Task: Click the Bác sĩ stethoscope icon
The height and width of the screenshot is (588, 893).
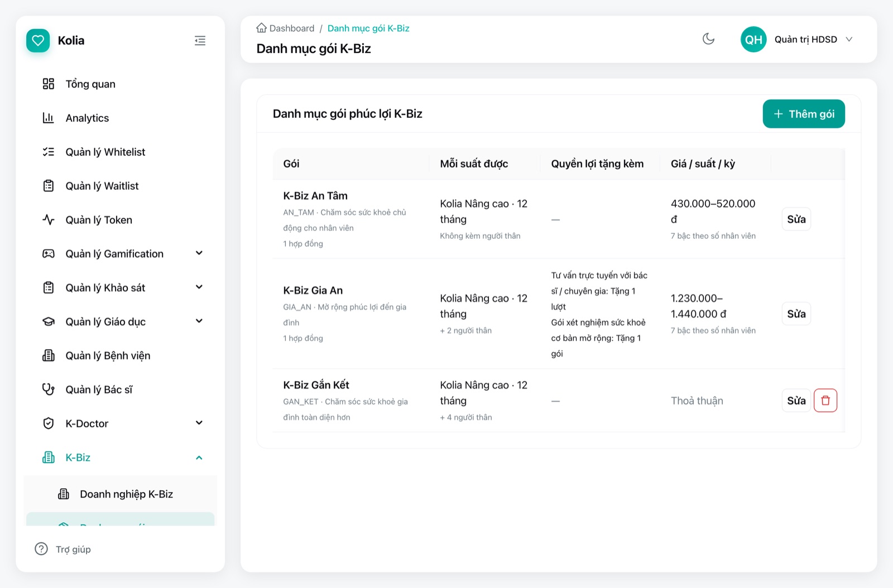Action: click(49, 389)
